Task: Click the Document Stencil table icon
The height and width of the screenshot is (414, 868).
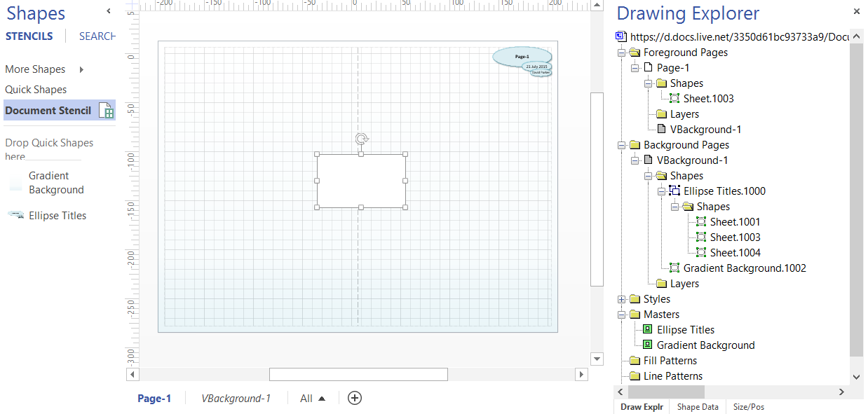Action: coord(105,111)
